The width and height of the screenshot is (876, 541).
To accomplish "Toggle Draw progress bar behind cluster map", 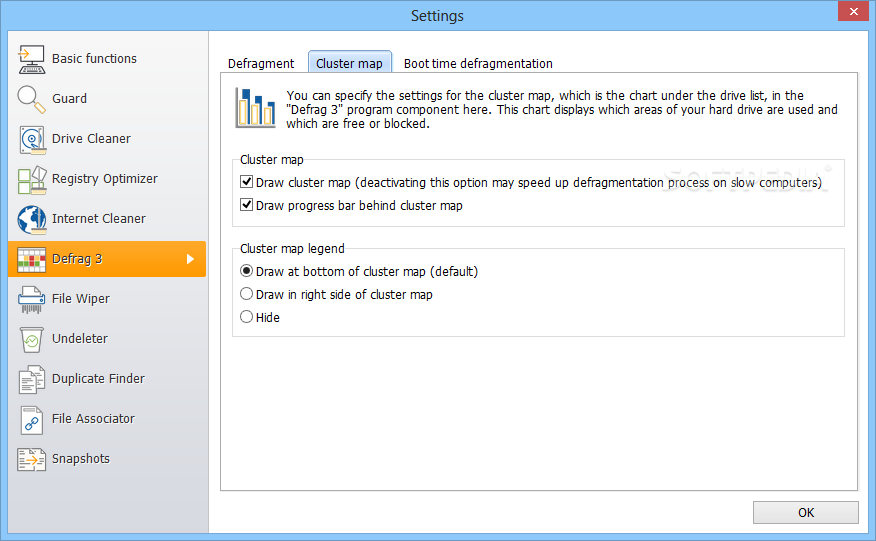I will point(247,206).
